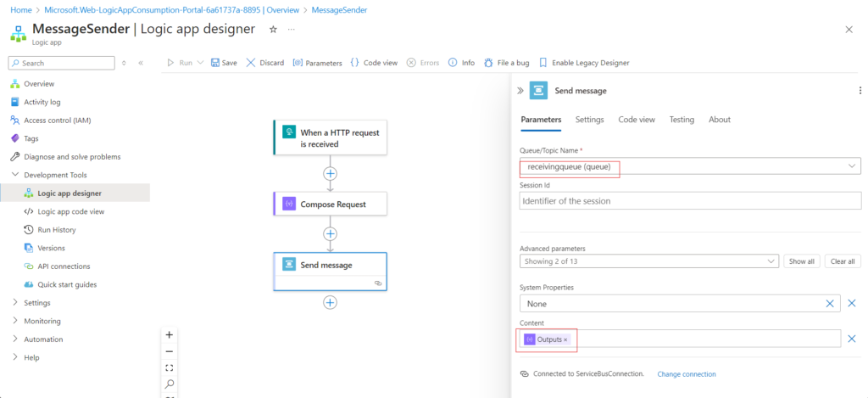Collapse the Development Tools section
Screen dimensions: 868x398
coord(15,175)
